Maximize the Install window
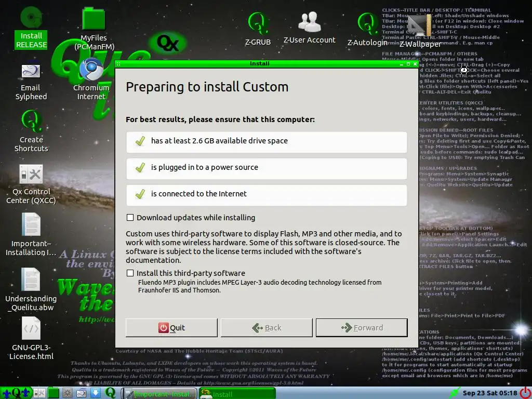This screenshot has height=399, width=532. (x=408, y=64)
